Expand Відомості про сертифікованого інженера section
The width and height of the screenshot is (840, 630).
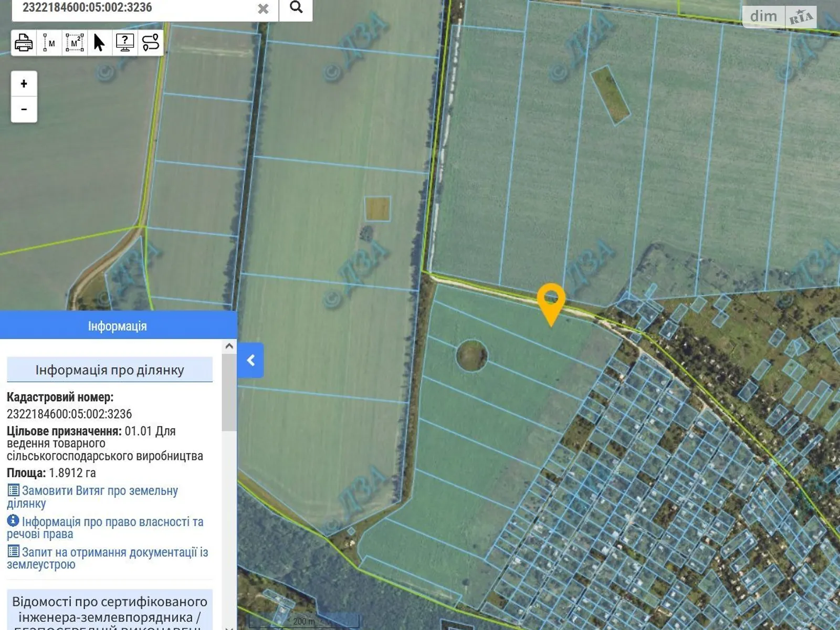pos(110,609)
